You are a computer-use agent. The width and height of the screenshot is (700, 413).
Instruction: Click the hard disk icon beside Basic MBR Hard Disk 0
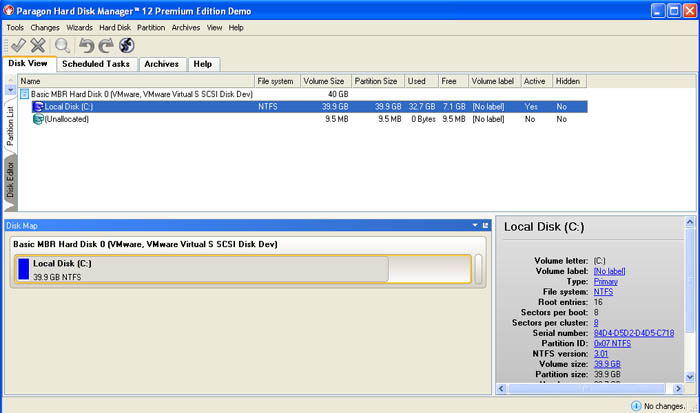tap(25, 94)
